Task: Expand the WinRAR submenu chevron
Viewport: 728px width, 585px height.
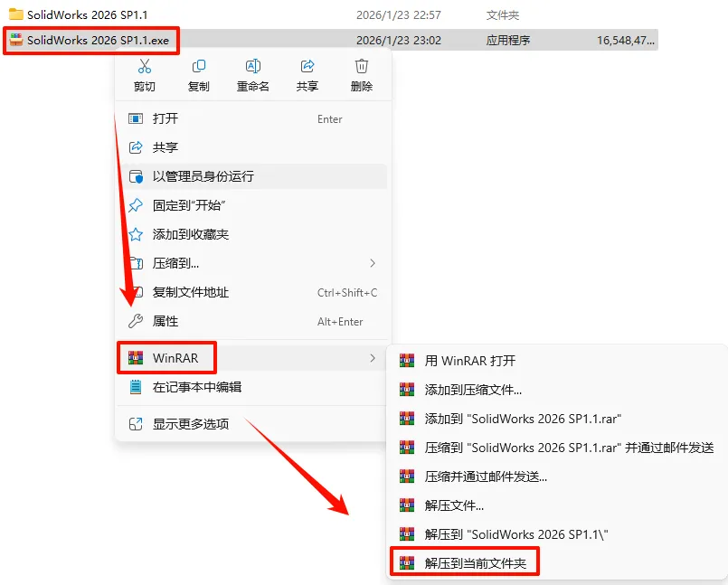Action: (373, 358)
